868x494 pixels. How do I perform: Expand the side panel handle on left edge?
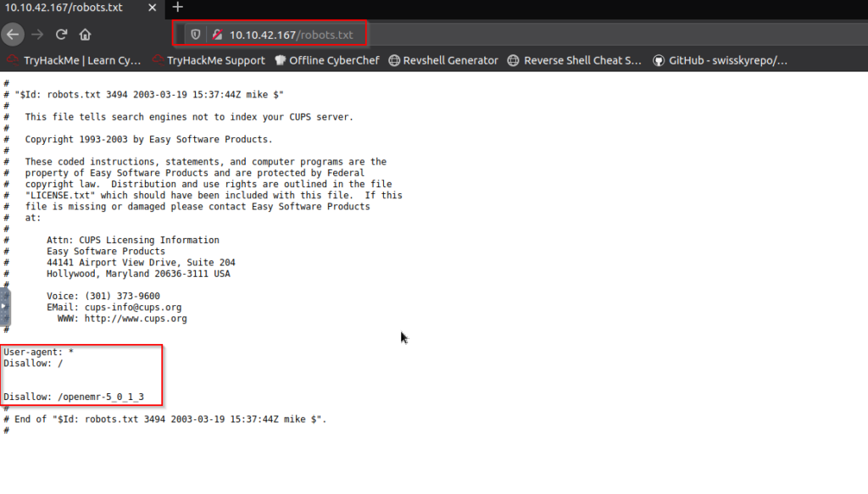pyautogui.click(x=5, y=307)
